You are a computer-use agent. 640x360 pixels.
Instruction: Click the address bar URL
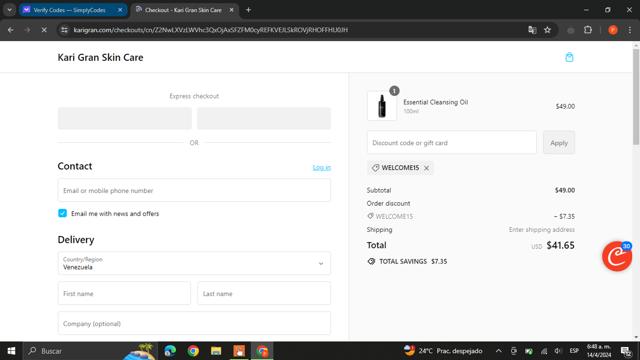click(211, 30)
